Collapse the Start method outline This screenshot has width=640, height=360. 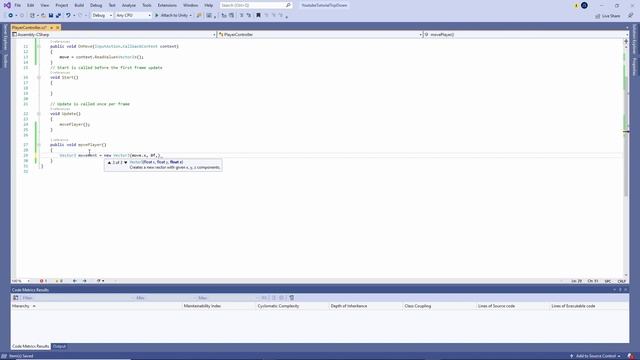click(39, 77)
